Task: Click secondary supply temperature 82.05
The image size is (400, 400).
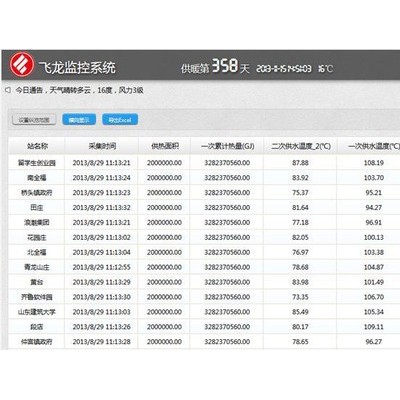Action: coord(300,237)
